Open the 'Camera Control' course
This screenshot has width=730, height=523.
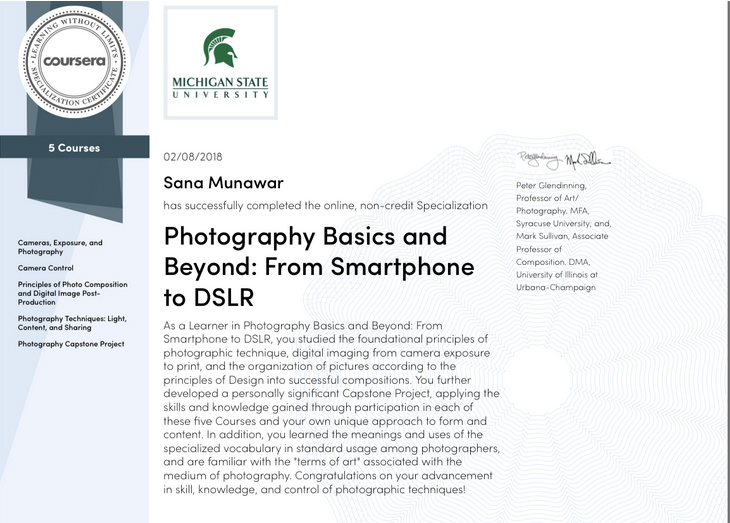(x=46, y=268)
